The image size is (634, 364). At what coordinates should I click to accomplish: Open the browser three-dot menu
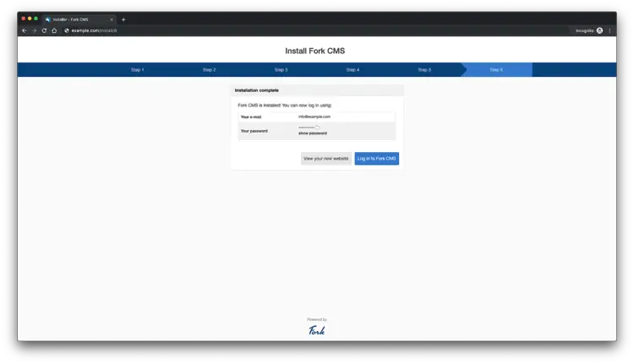(609, 30)
